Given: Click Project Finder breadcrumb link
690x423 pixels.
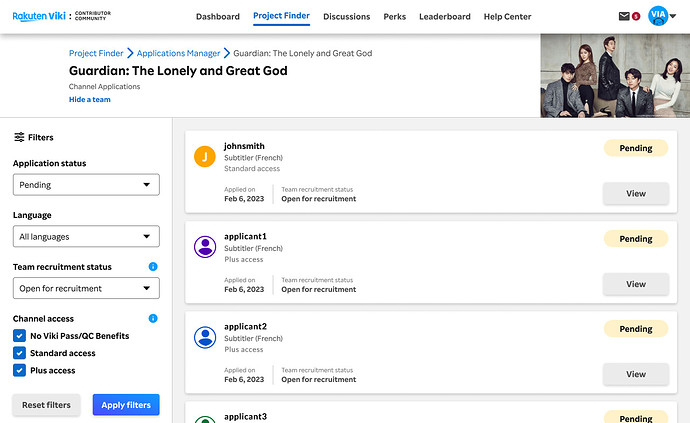Looking at the screenshot, I should [96, 53].
